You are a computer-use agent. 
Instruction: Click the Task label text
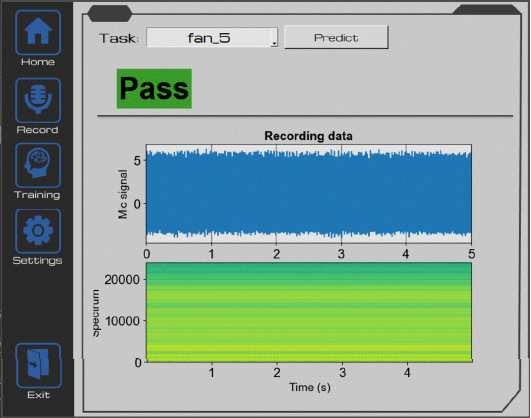[119, 38]
